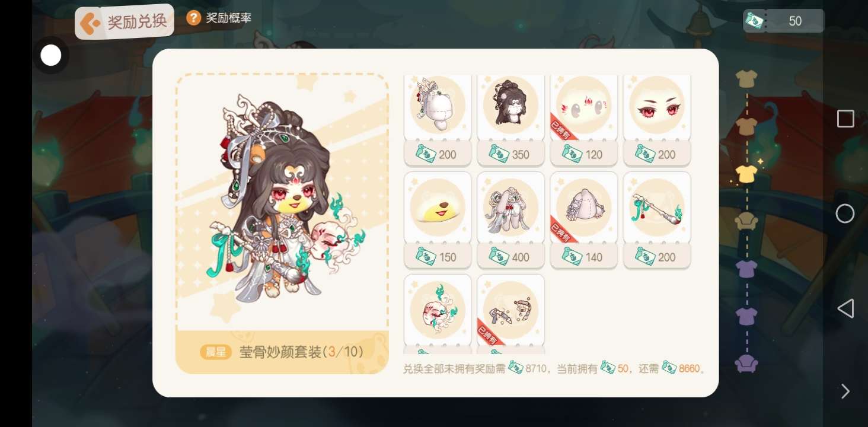The width and height of the screenshot is (868, 427).
Task: Open the sofa furniture set marker
Action: 746,221
